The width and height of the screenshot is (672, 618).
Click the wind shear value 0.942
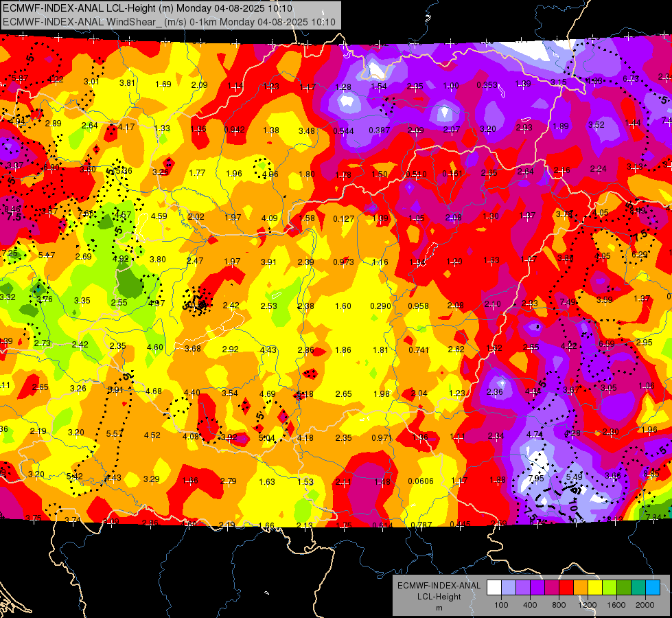click(235, 130)
